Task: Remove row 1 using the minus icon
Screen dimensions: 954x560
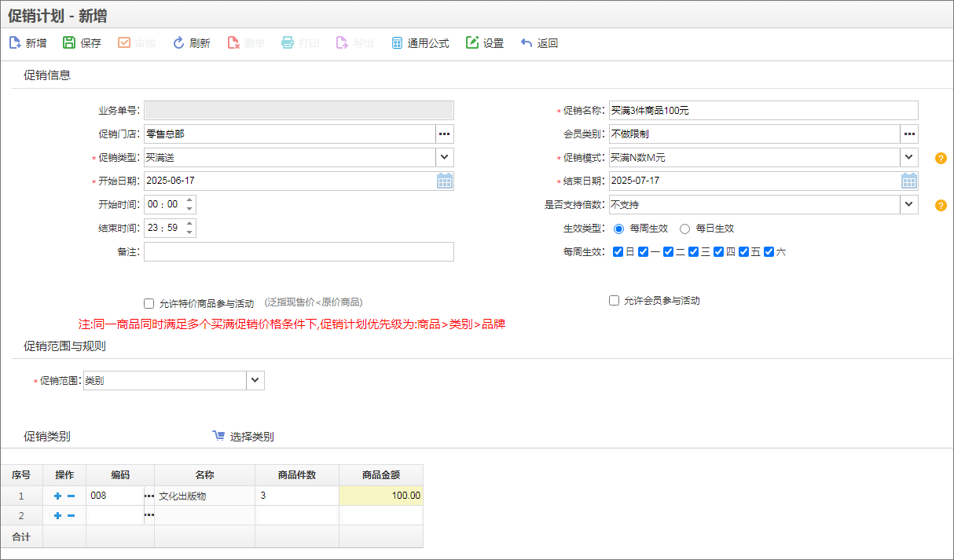Action: coord(71,496)
